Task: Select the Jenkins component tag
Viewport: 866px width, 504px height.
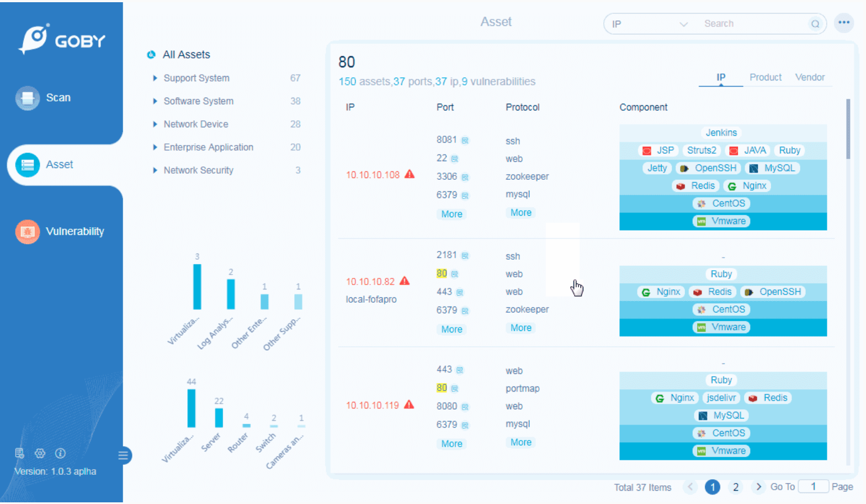Action: coord(721,133)
